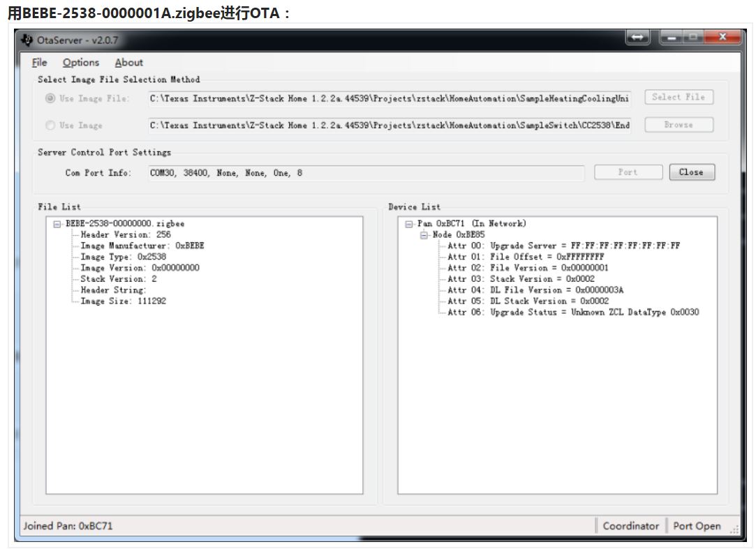The height and width of the screenshot is (549, 756).
Task: Select Attr 06: Upgrade Status row
Action: coord(573,313)
